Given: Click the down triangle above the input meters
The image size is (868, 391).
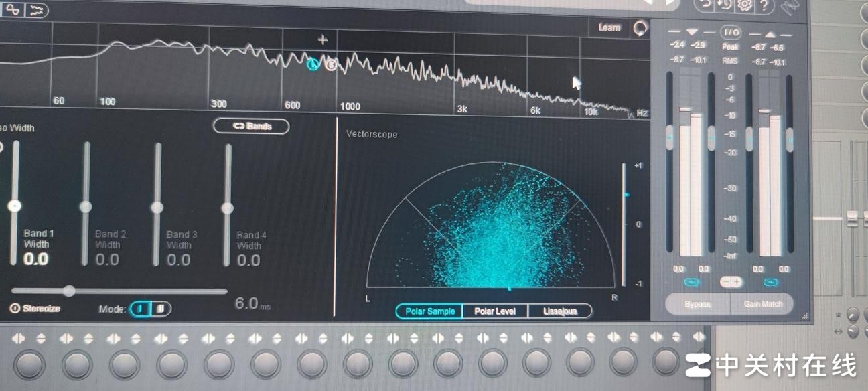Looking at the screenshot, I should coord(692,32).
